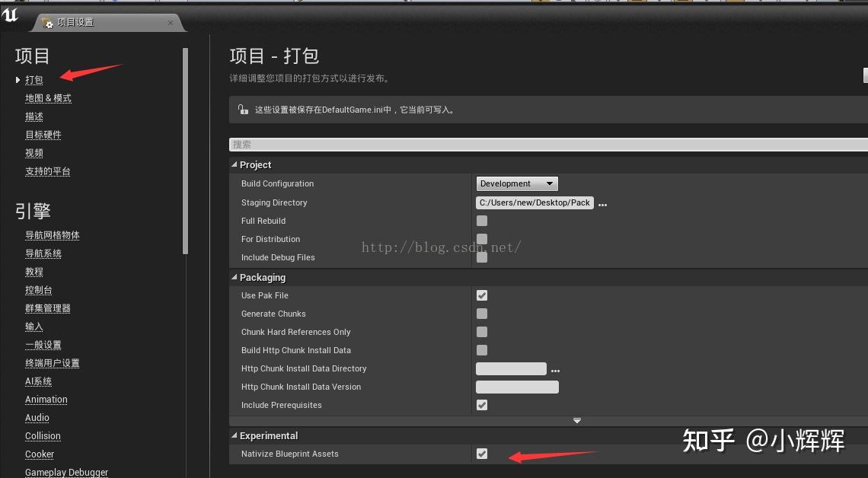Disable Include Prerequisites checkbox
This screenshot has height=478, width=868.
[x=482, y=405]
